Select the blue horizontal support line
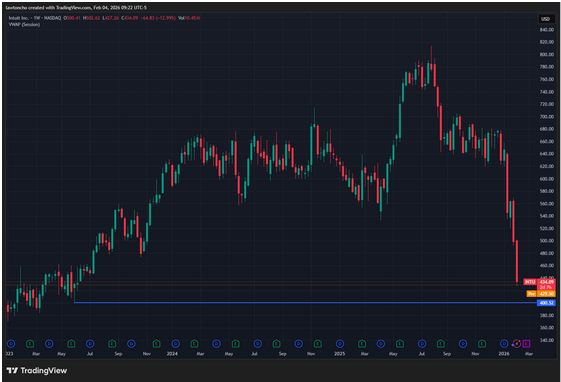 coord(305,303)
